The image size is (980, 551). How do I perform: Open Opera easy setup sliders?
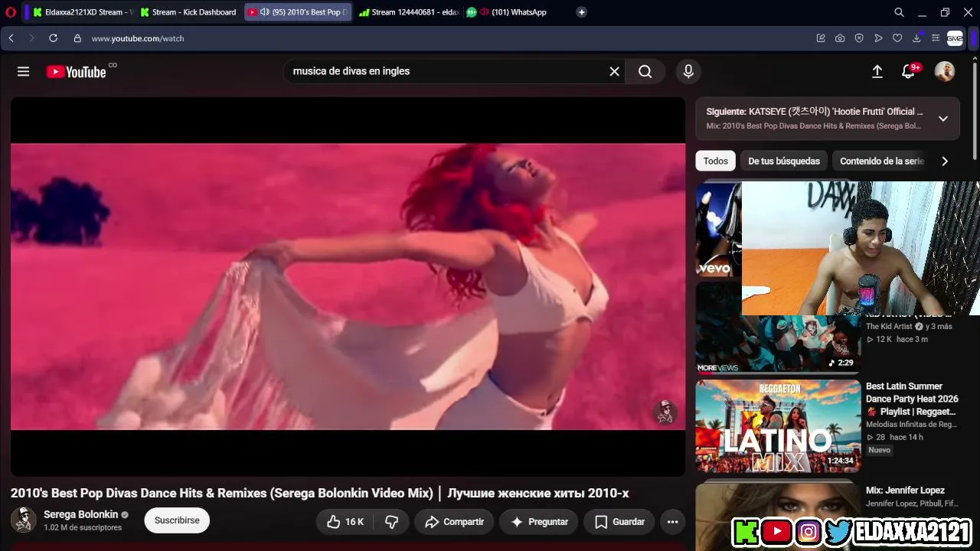935,38
